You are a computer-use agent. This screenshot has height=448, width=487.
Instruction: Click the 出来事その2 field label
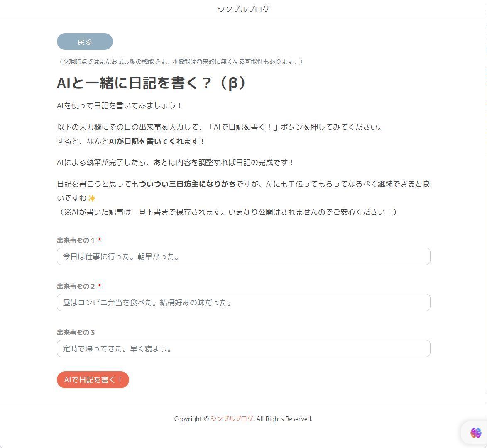click(76, 286)
